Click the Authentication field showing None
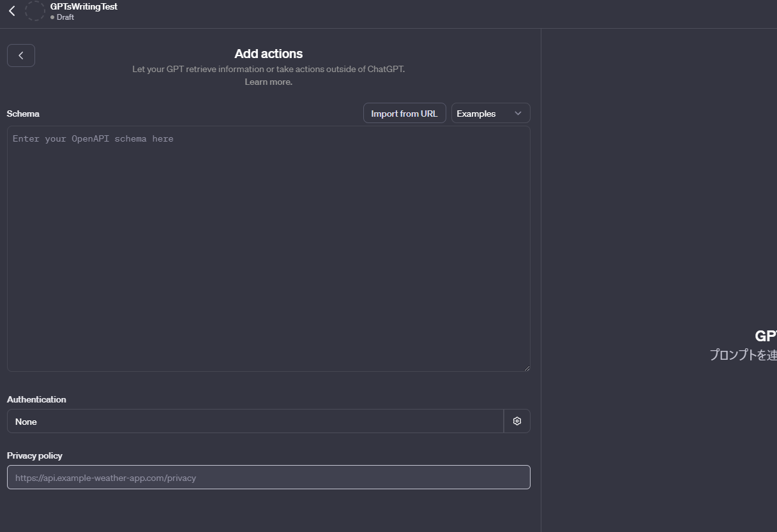The height and width of the screenshot is (532, 777). (255, 421)
